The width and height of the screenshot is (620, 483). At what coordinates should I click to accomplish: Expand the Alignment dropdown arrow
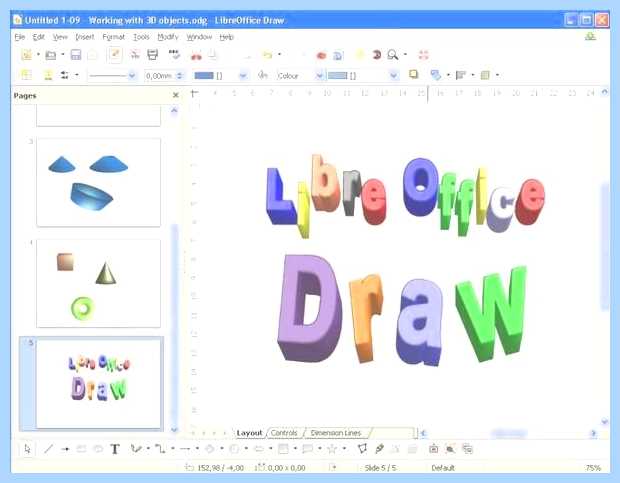click(473, 75)
